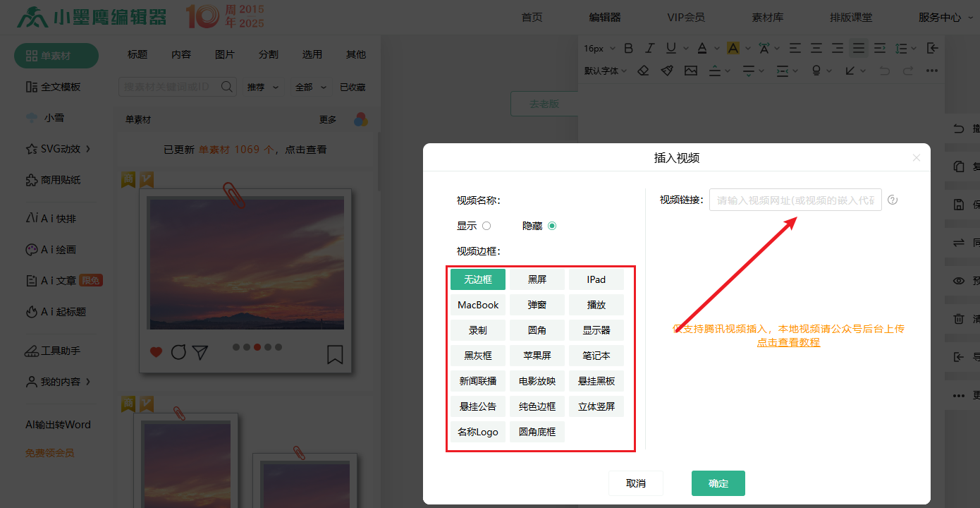The width and height of the screenshot is (980, 508).
Task: Open the VIP会员 page
Action: [686, 18]
